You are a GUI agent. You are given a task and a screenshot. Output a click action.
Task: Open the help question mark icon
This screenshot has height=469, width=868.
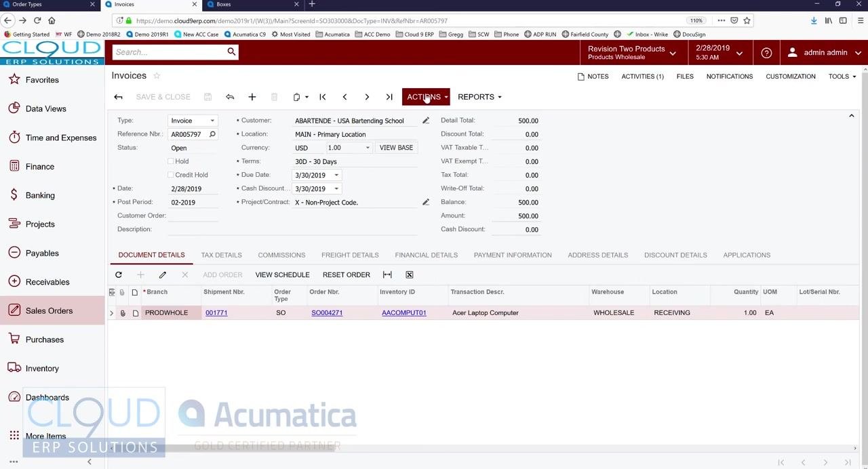pos(766,52)
